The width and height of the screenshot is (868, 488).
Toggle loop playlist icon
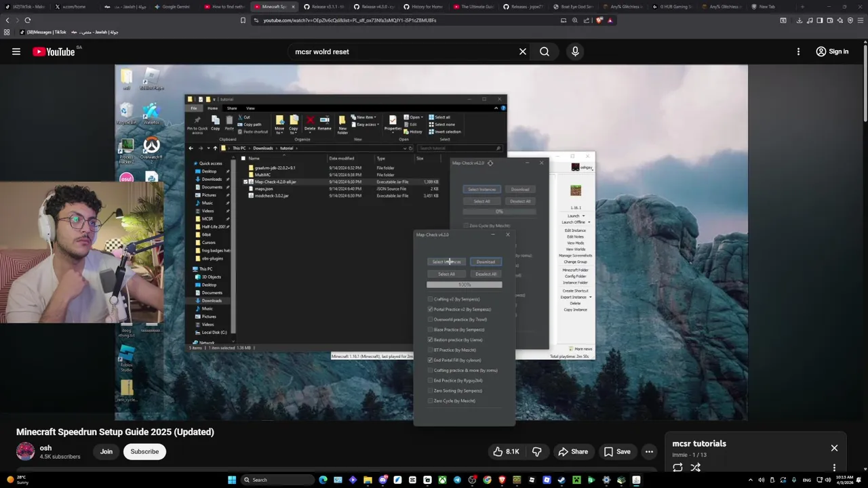point(677,468)
